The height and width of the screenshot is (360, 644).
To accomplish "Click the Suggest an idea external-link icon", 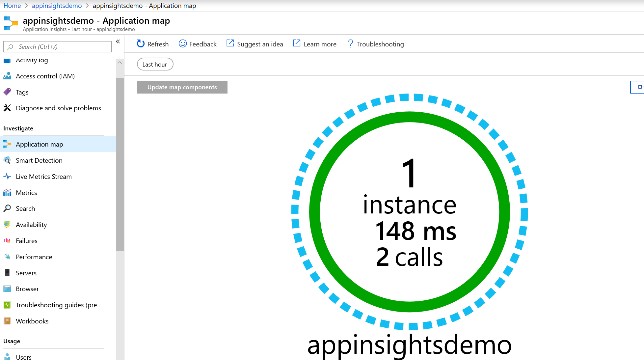I will click(x=230, y=43).
